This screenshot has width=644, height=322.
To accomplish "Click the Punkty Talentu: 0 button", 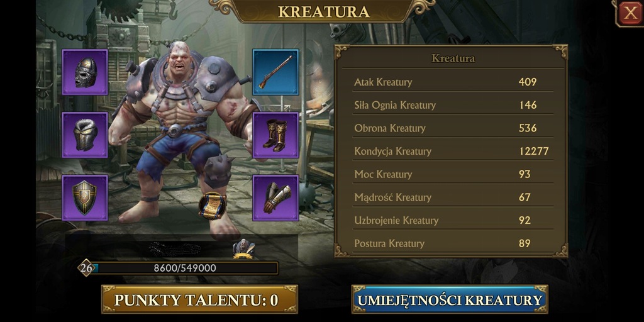I will pos(199,300).
